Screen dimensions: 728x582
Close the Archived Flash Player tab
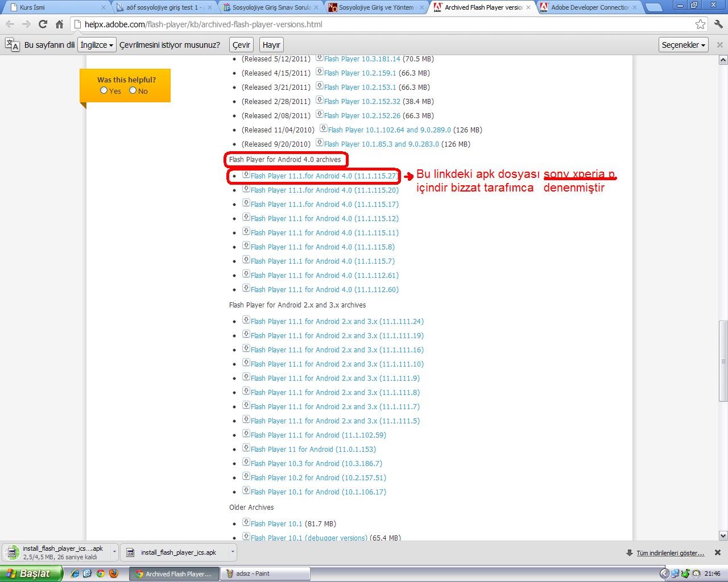tap(528, 7)
